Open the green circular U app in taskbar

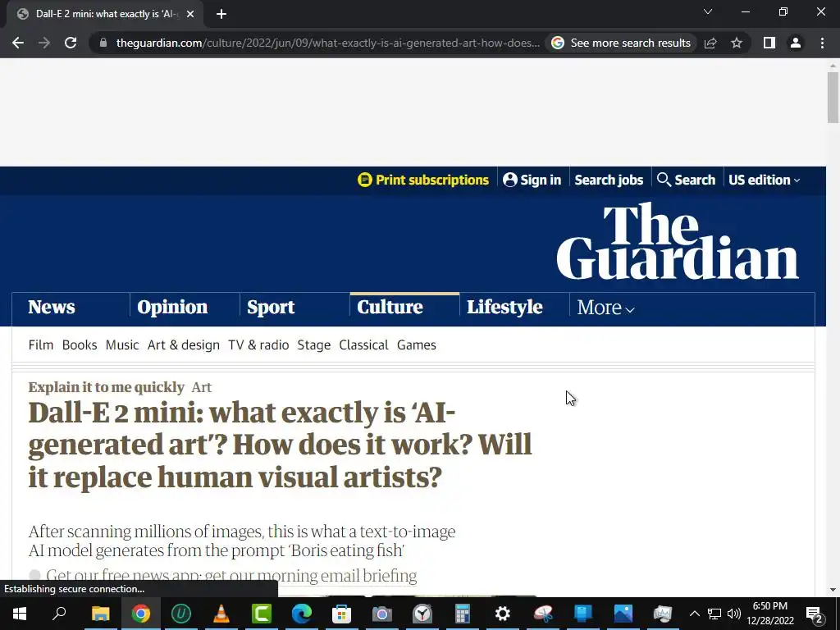[181, 614]
